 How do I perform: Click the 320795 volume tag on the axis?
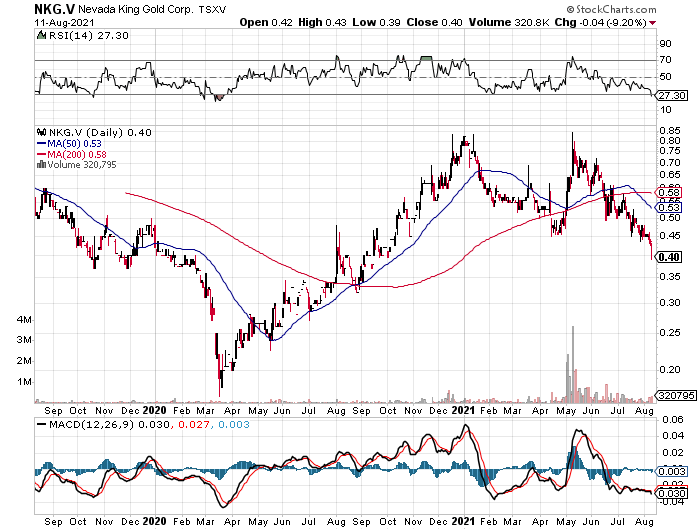(x=675, y=395)
